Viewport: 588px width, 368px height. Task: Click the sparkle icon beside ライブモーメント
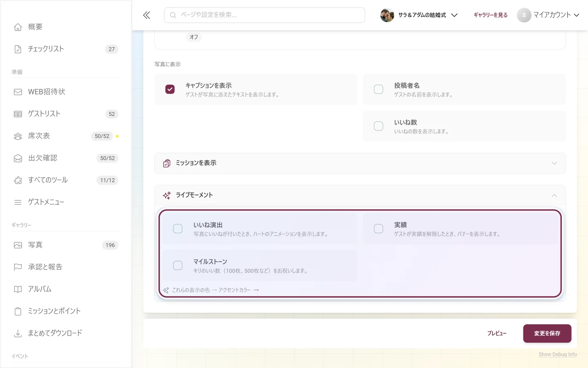(x=167, y=195)
